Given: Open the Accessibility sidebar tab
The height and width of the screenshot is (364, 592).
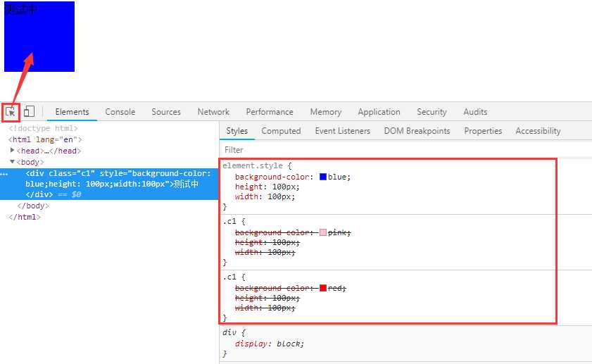Looking at the screenshot, I should coord(538,131).
